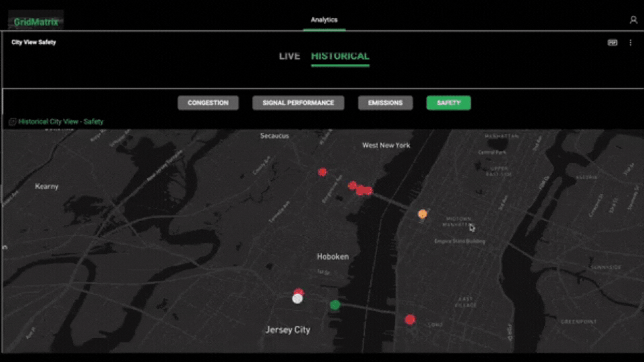Open the user profile icon top right
644x362 pixels.
pos(634,20)
